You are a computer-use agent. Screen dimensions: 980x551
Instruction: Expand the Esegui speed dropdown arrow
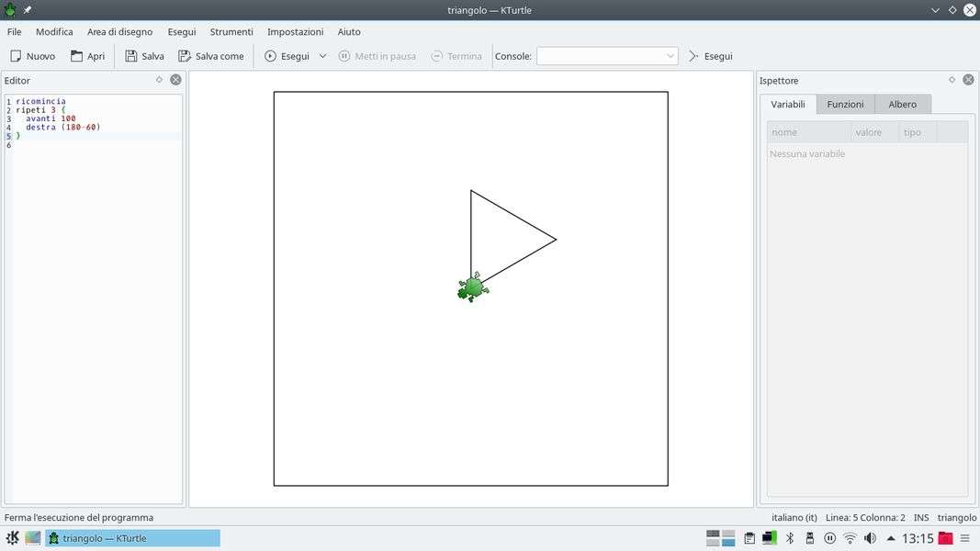click(322, 56)
